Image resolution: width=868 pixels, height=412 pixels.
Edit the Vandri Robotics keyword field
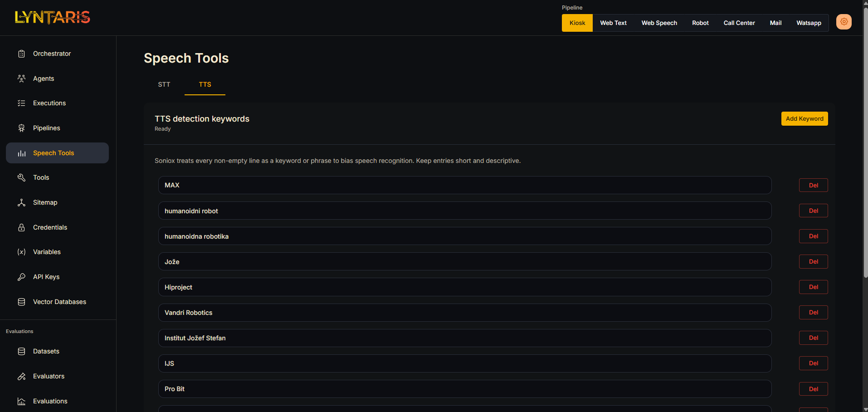[x=464, y=313]
